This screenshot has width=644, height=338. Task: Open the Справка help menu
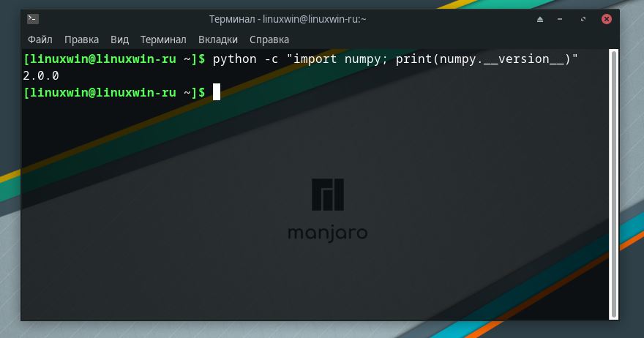click(269, 40)
